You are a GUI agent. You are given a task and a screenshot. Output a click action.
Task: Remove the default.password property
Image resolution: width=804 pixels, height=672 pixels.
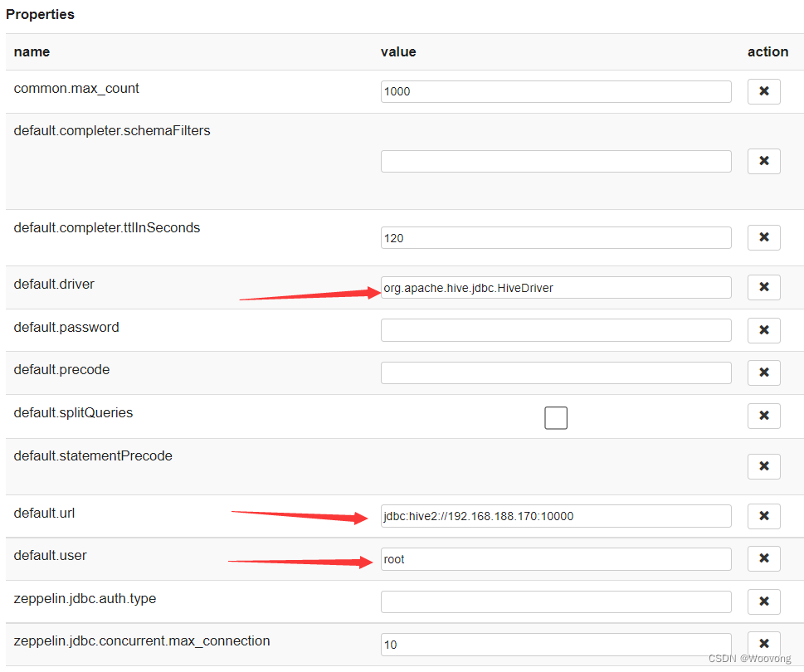(763, 329)
